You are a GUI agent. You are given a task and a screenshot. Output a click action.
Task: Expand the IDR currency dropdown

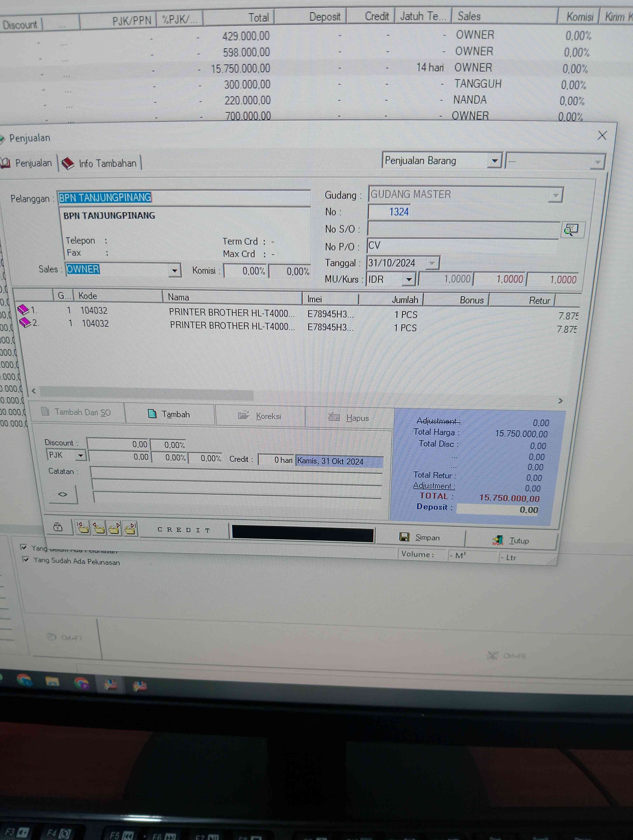[x=409, y=280]
